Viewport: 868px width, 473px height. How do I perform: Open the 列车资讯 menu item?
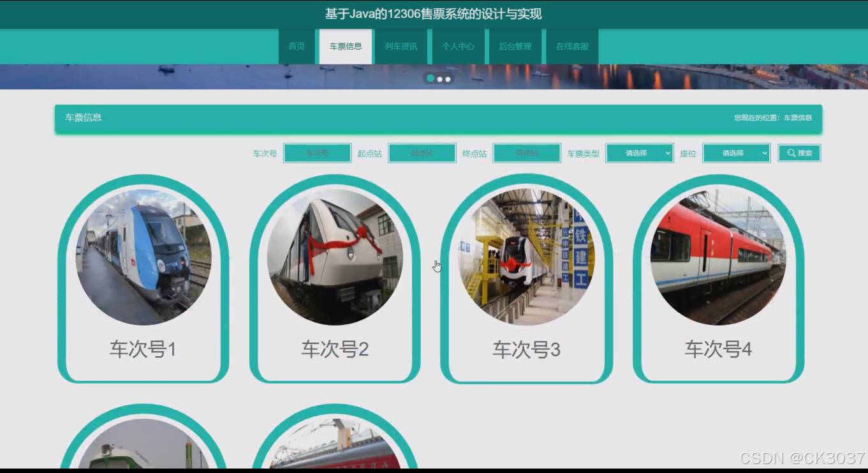tap(401, 46)
